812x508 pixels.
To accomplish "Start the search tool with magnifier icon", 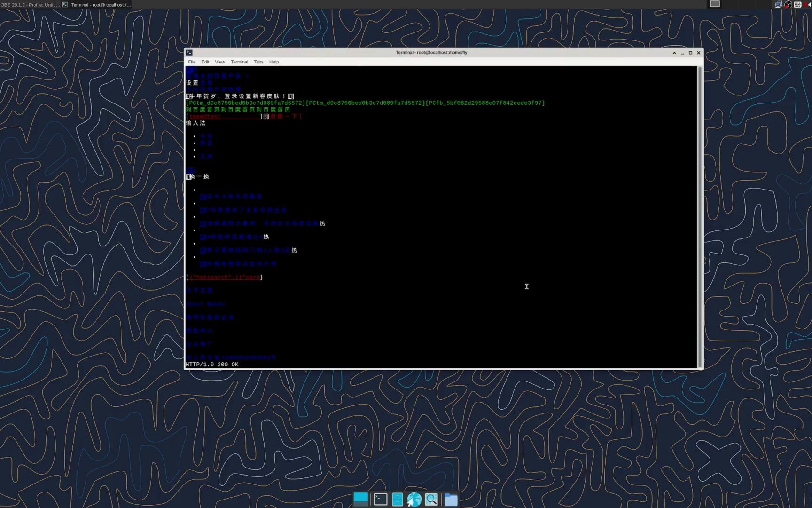I will click(x=431, y=499).
